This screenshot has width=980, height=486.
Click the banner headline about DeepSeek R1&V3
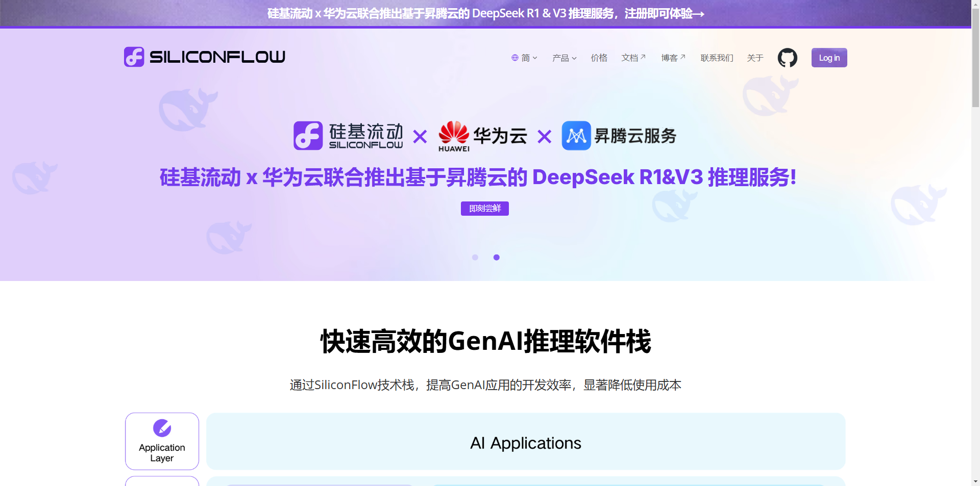point(478,177)
